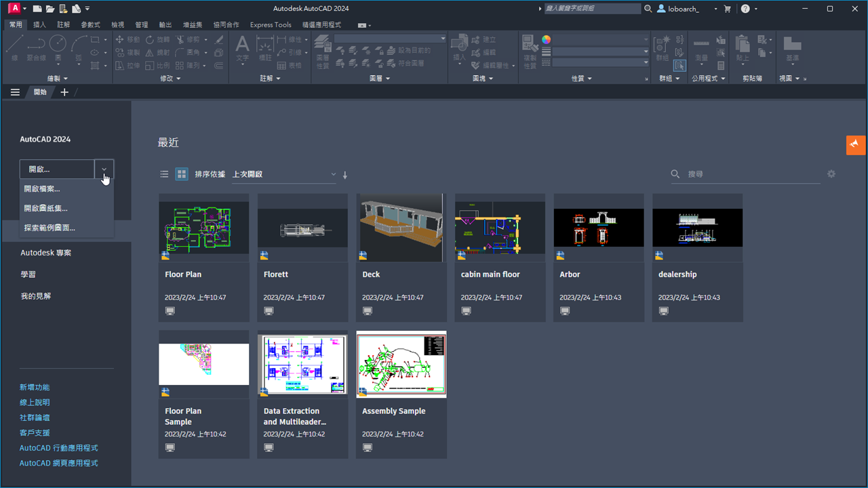Open the 上次開啟 sort-by dropdown
This screenshot has height=488, width=868.
[284, 174]
